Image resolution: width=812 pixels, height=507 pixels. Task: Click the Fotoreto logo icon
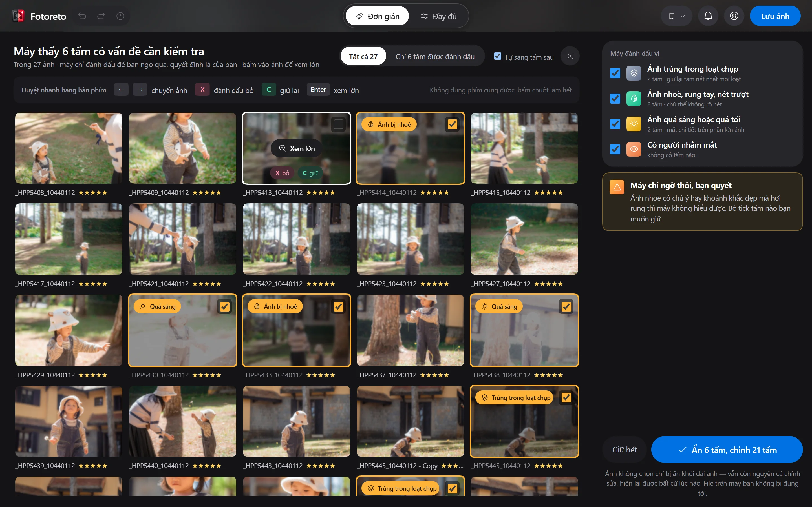(x=18, y=16)
